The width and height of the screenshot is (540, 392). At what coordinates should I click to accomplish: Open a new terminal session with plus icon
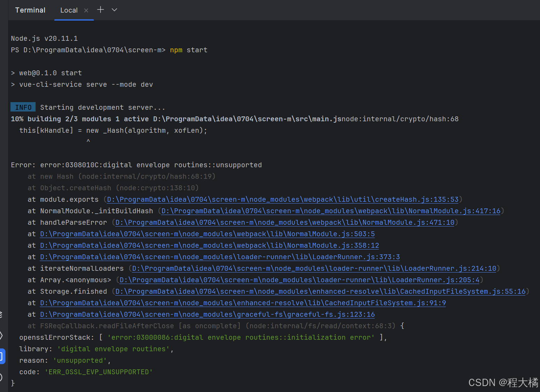(x=100, y=10)
